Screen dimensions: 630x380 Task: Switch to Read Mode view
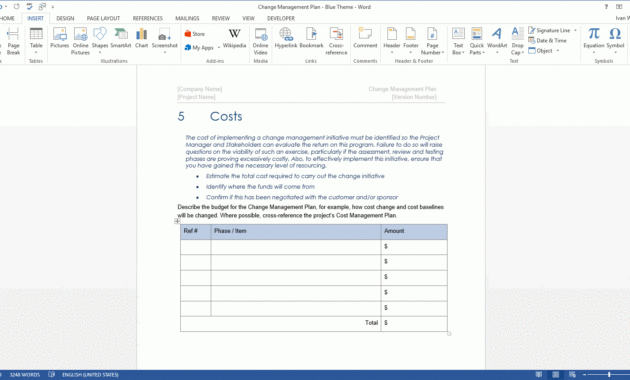click(x=539, y=374)
